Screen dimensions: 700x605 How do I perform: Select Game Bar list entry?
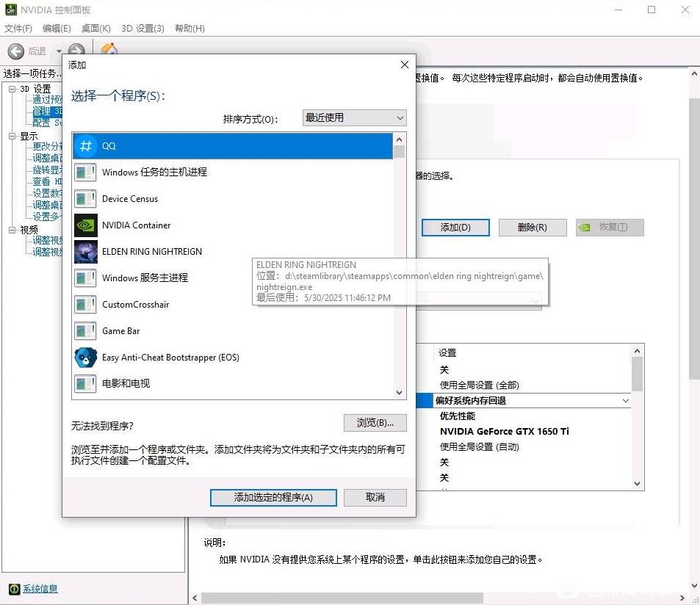tap(233, 331)
